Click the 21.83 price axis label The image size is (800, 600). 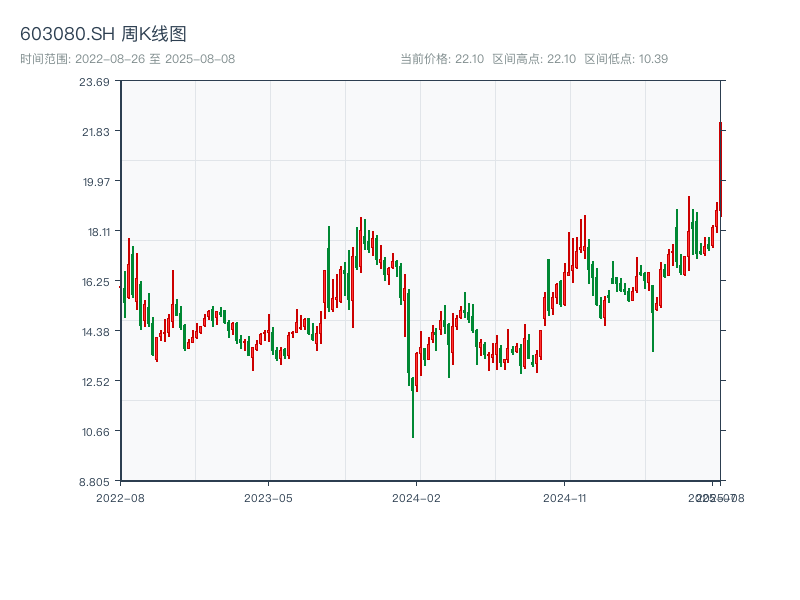pos(94,132)
